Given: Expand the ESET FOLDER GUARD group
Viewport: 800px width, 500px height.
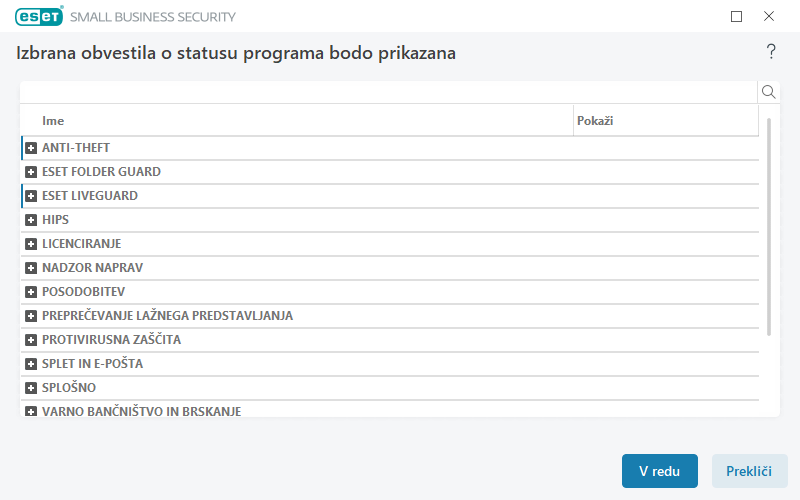Looking at the screenshot, I should pyautogui.click(x=31, y=172).
